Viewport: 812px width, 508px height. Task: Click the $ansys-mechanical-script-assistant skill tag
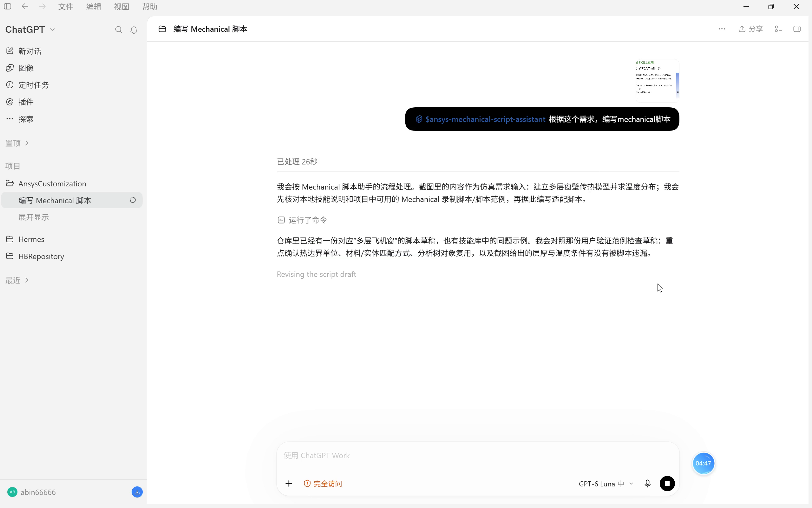(481, 119)
